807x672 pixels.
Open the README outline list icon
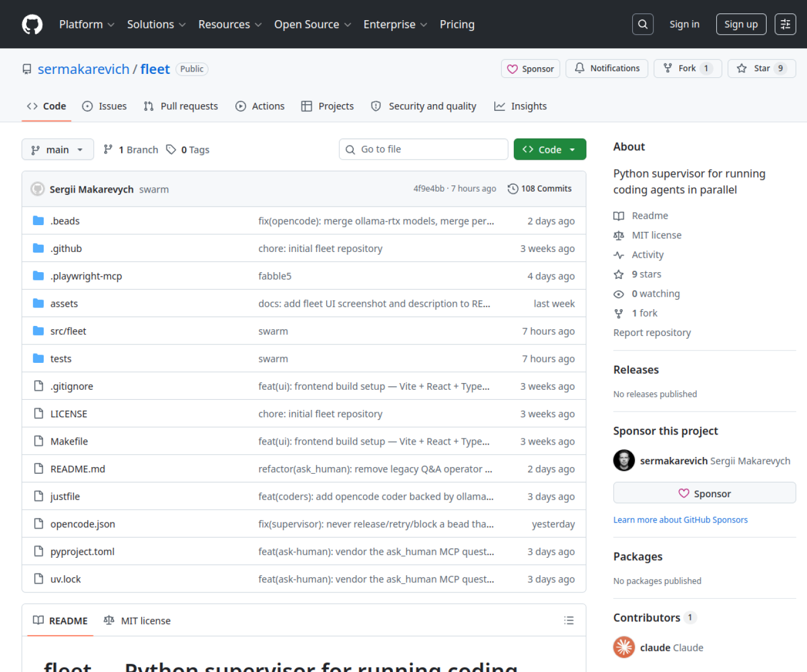(x=569, y=620)
